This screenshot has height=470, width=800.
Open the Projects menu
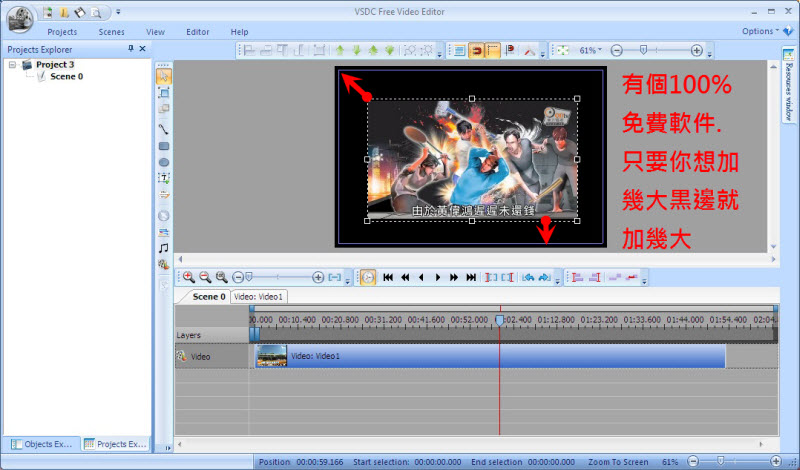coord(62,32)
